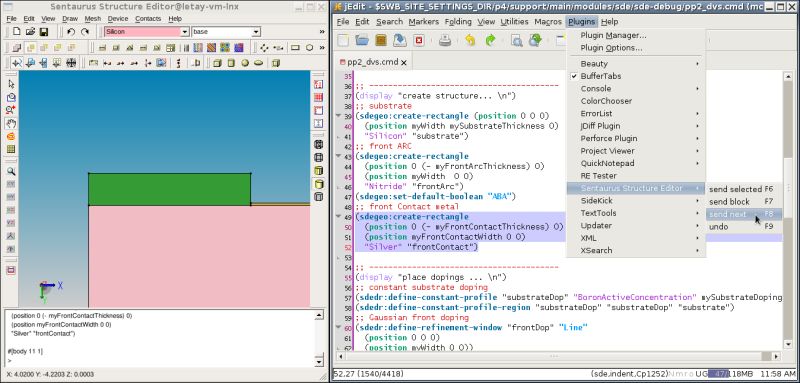Viewport: 800px width, 383px height.
Task: Open the Silicon material dropdown
Action: click(185, 32)
